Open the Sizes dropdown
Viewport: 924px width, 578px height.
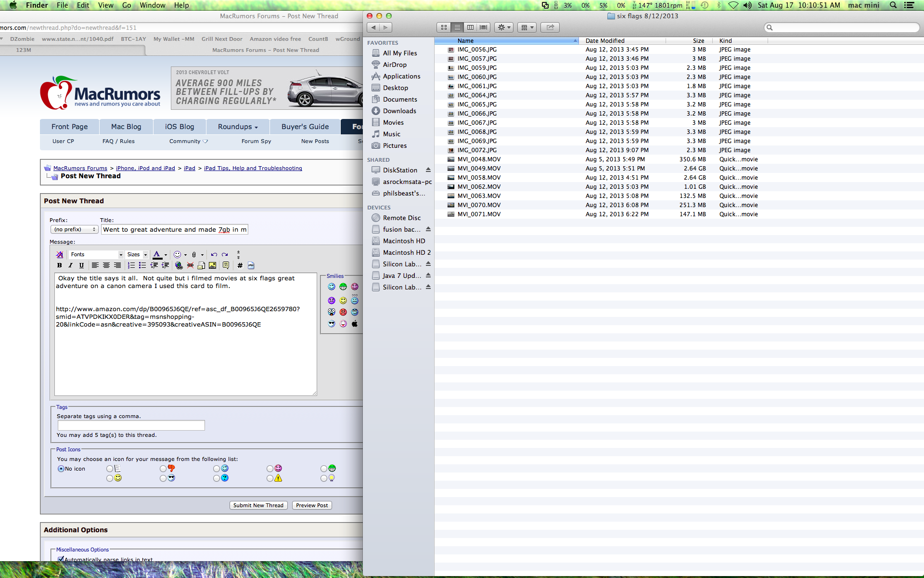(x=137, y=254)
